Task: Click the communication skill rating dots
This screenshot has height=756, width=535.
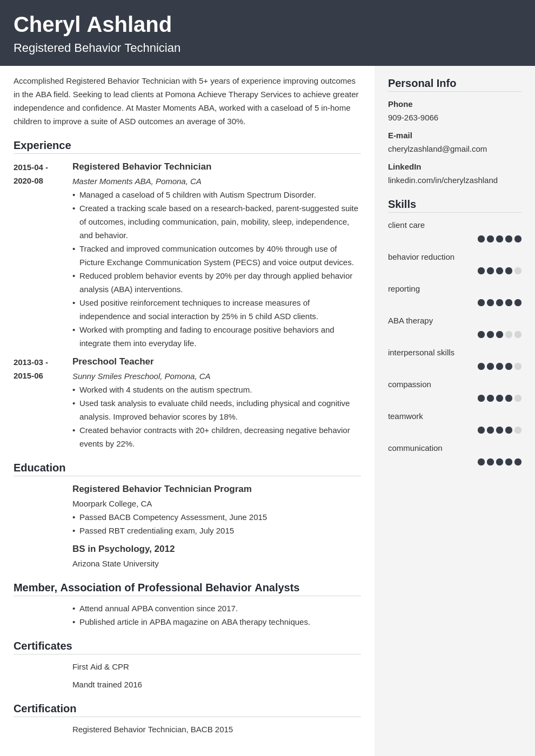Action: (499, 462)
